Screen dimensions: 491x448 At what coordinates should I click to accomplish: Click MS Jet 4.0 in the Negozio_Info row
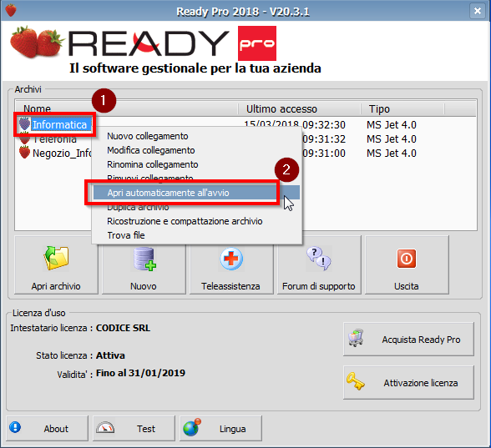tap(392, 154)
